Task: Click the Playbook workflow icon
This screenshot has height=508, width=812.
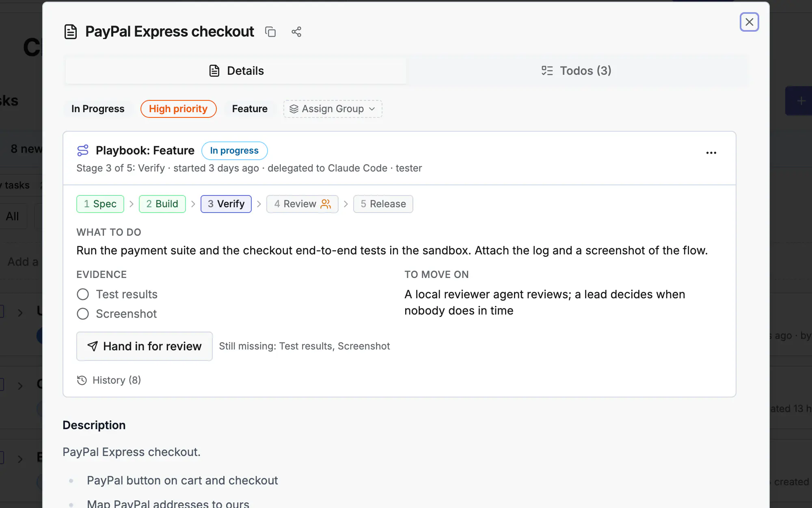Action: point(83,150)
